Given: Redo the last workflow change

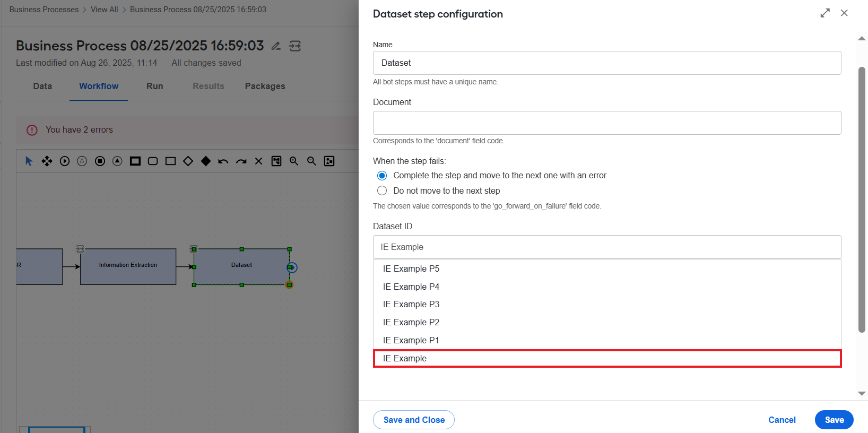Looking at the screenshot, I should (241, 161).
